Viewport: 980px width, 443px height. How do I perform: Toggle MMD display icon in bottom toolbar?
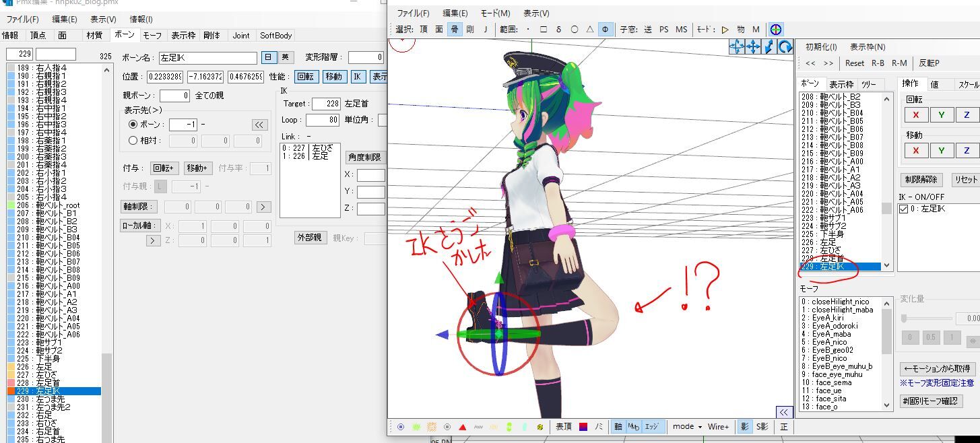click(x=633, y=427)
